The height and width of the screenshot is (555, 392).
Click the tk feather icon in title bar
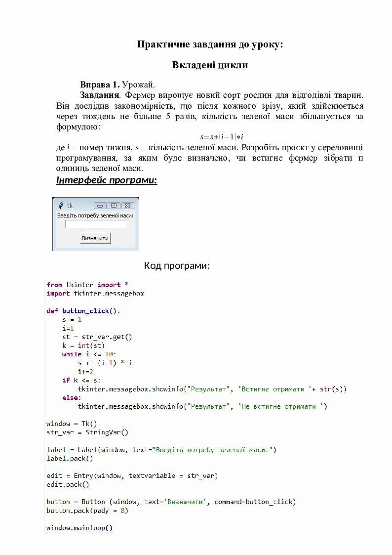tap(61, 206)
